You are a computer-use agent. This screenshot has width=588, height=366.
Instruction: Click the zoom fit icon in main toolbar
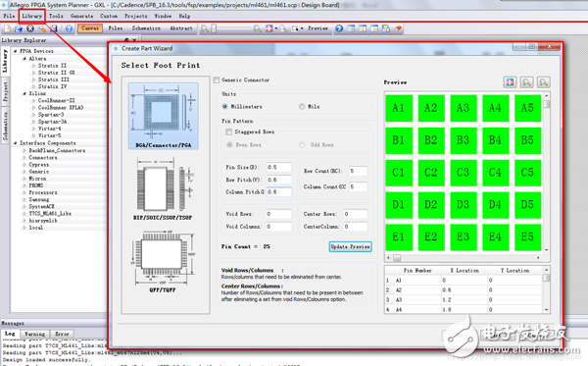[x=269, y=28]
